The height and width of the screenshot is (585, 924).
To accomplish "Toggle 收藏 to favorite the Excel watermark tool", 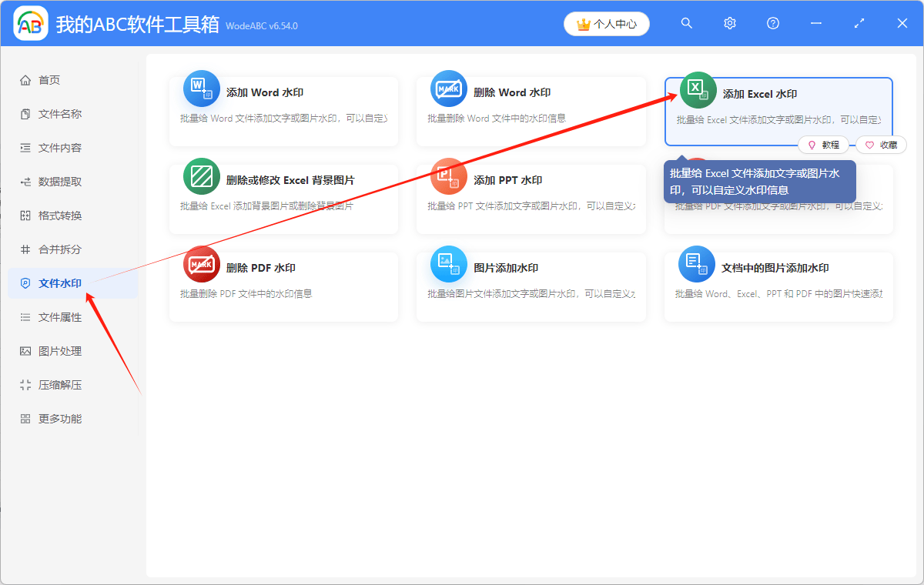I will pos(881,145).
